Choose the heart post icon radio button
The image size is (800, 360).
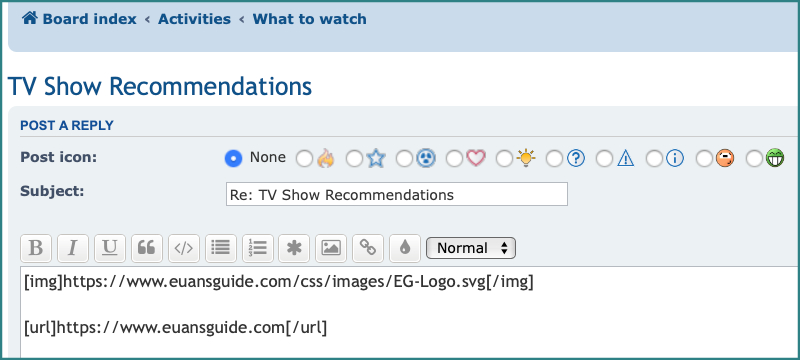(454, 159)
